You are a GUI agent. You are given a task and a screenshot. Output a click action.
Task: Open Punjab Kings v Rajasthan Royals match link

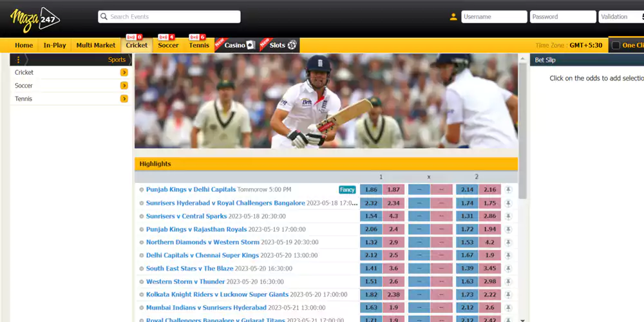196,229
